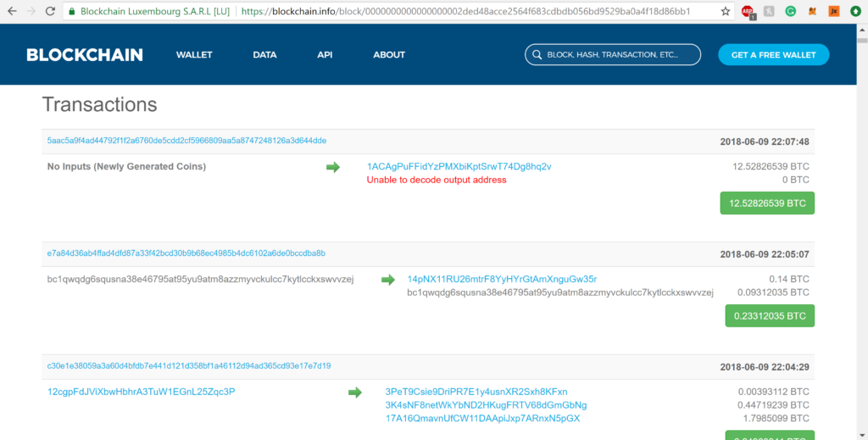Image resolution: width=868 pixels, height=440 pixels.
Task: Toggle the green 0.23312035 BTC amount button
Action: (769, 315)
